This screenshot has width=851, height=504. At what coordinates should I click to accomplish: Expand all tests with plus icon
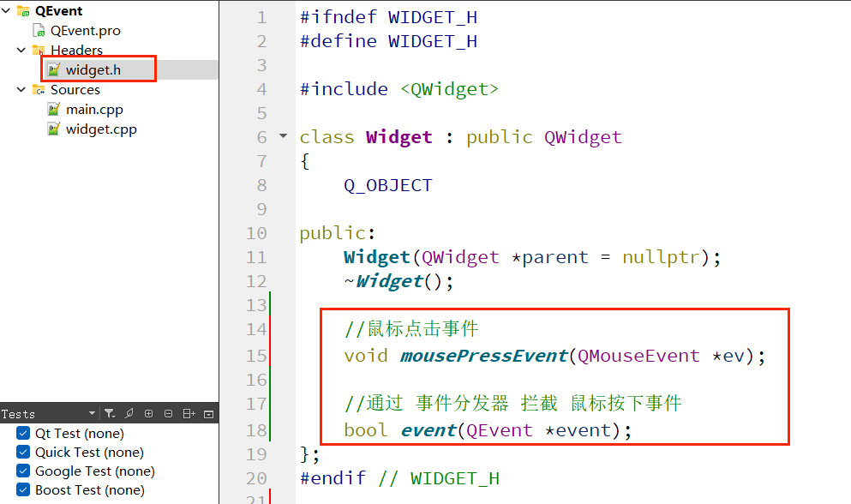[x=149, y=414]
